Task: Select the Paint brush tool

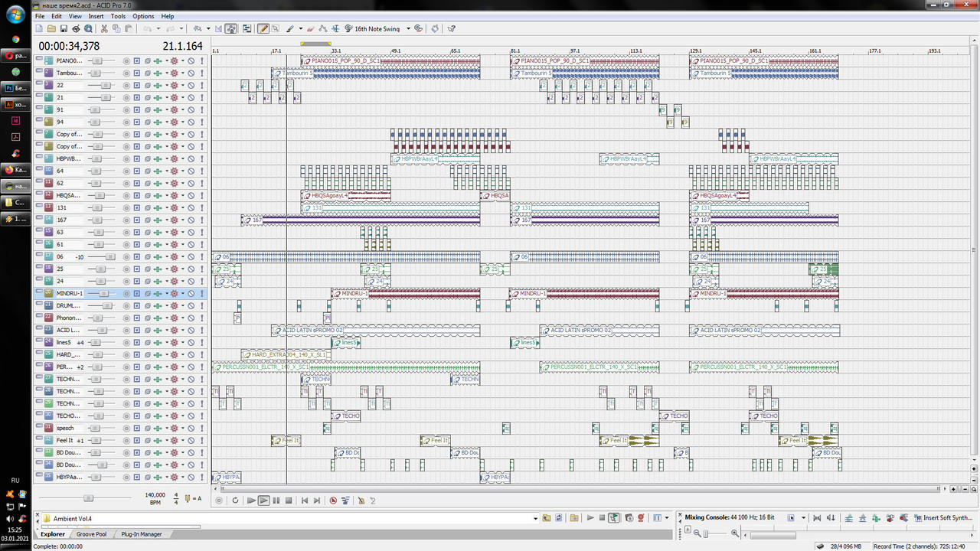Action: click(x=289, y=28)
